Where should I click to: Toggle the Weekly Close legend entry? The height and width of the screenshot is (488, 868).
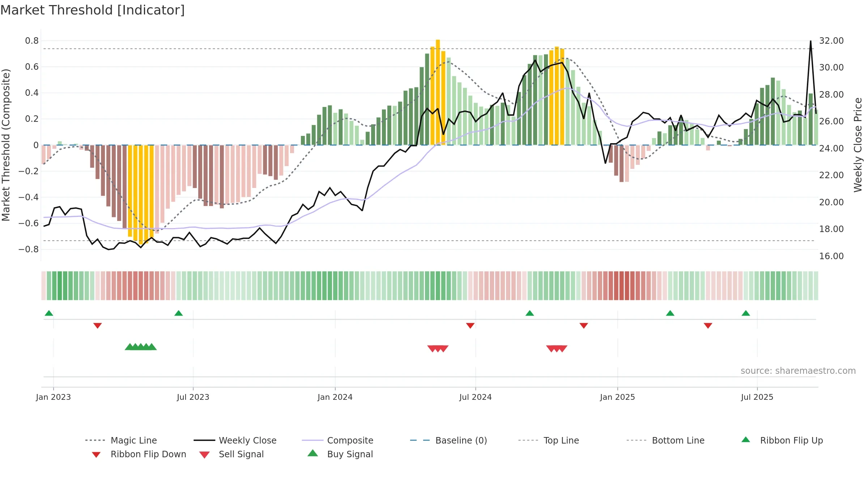235,440
